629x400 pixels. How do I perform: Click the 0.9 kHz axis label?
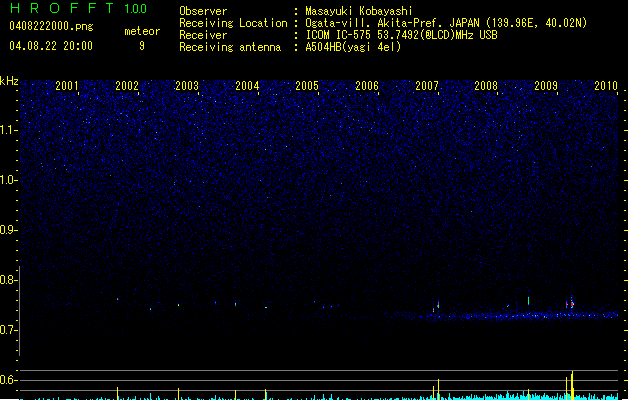(9, 230)
